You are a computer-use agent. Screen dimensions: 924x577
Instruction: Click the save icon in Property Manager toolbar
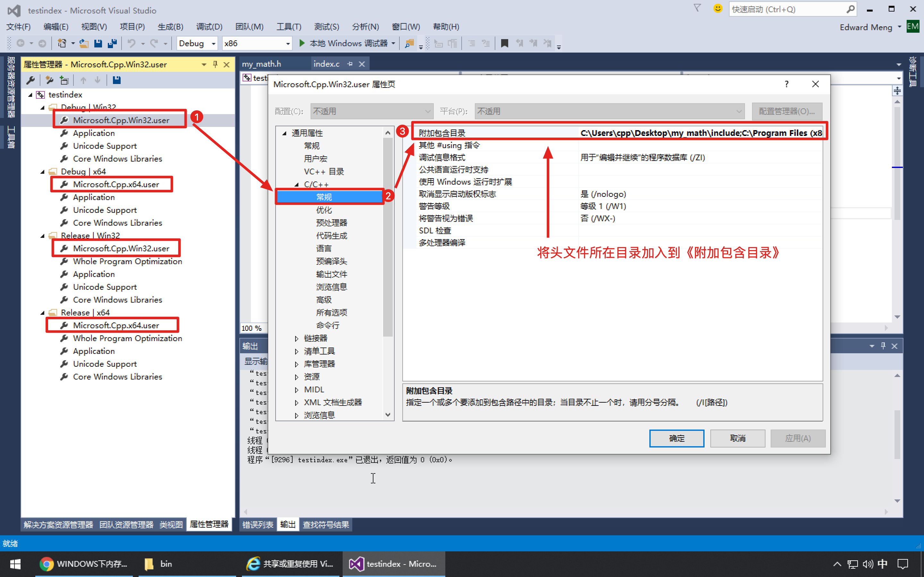click(116, 80)
